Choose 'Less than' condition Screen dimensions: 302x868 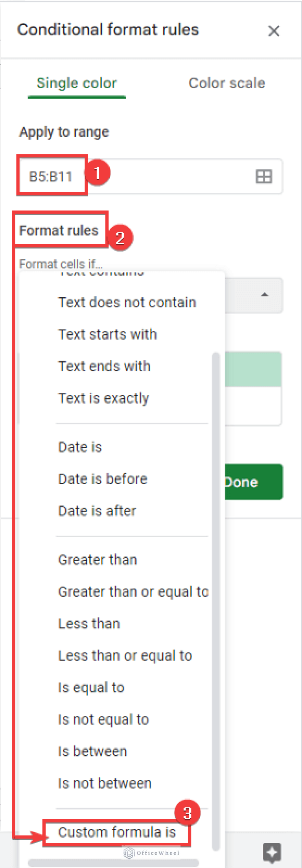pos(89,624)
